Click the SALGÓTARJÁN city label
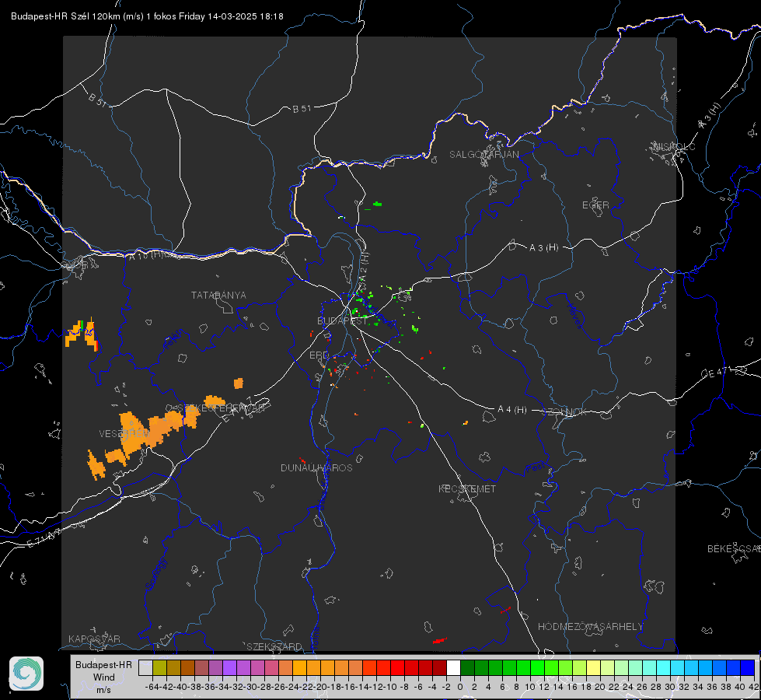Image resolution: width=761 pixels, height=700 pixels. pyautogui.click(x=483, y=155)
